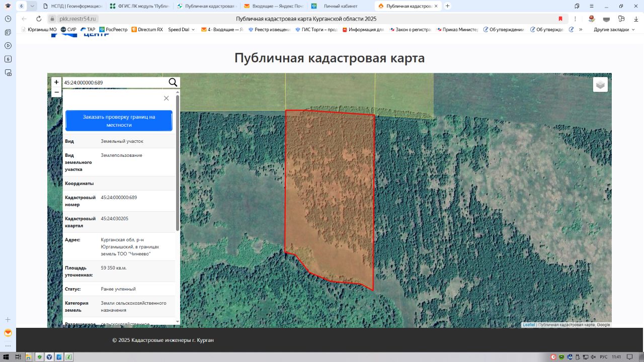Viewport: 644px width, 362px height.
Task: Zoom in on the cadastral map
Action: pos(56,82)
